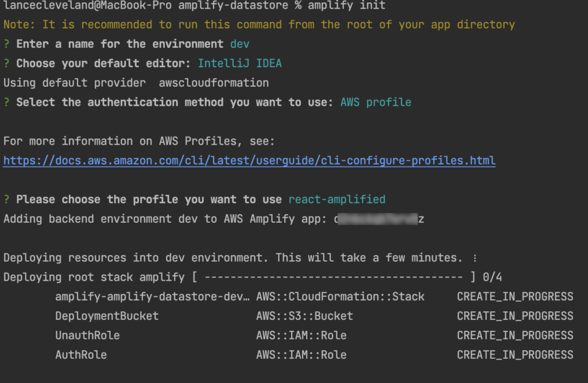The width and height of the screenshot is (588, 383).
Task: Click the question mark before 'Choose your default editor'
Action: click(x=6, y=64)
